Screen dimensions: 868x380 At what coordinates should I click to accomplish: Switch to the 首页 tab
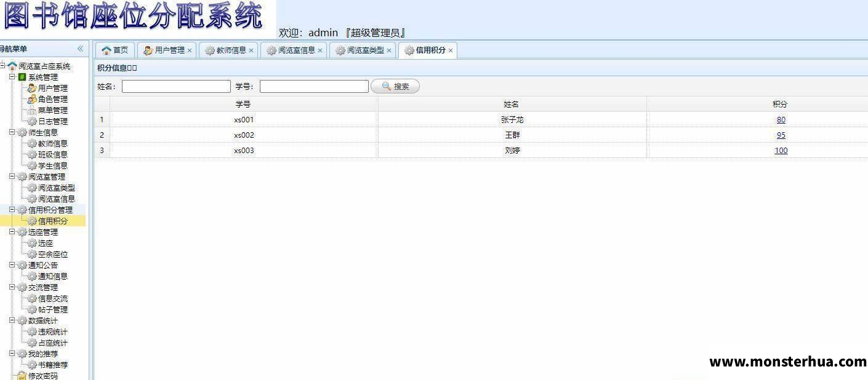coord(115,50)
